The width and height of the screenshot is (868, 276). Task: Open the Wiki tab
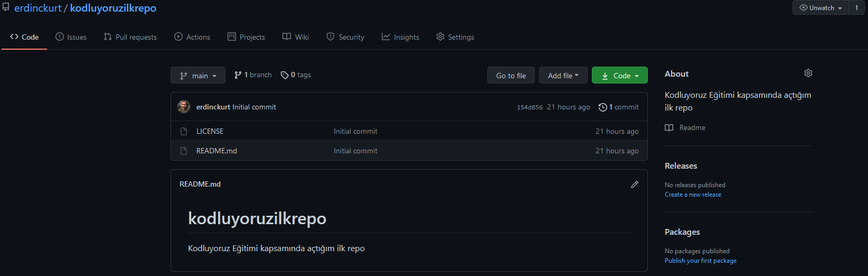click(296, 37)
